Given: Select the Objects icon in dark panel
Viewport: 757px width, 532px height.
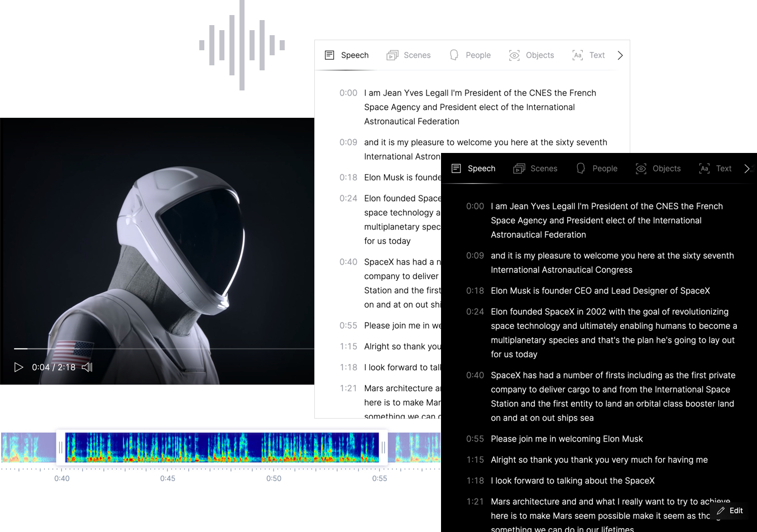Looking at the screenshot, I should (641, 169).
